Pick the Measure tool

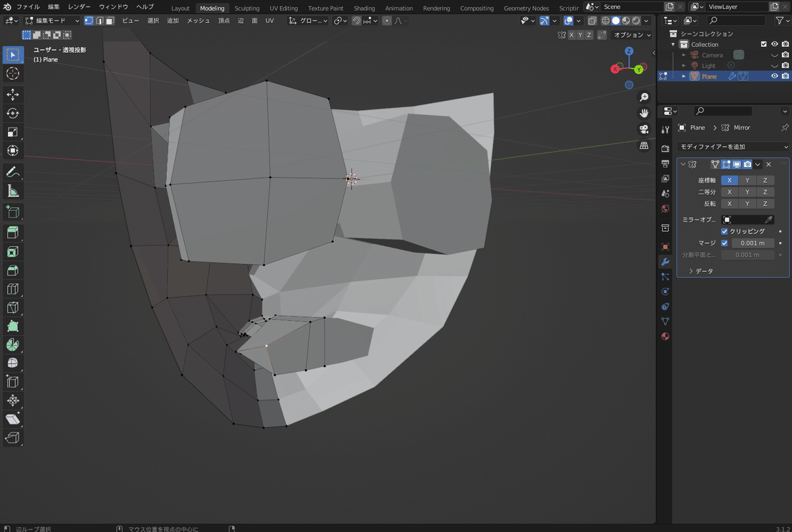point(13,191)
